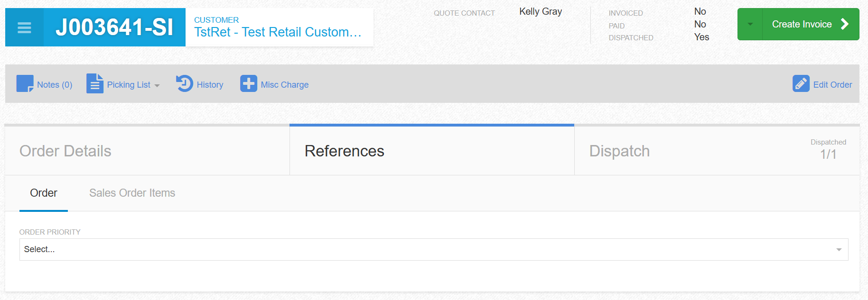Click the Misc Charge plus icon
The height and width of the screenshot is (300, 868).
tap(249, 84)
